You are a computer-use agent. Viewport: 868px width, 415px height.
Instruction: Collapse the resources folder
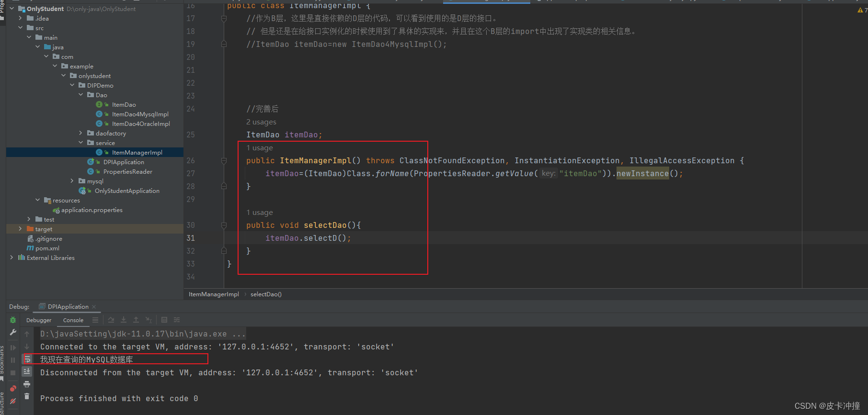38,200
